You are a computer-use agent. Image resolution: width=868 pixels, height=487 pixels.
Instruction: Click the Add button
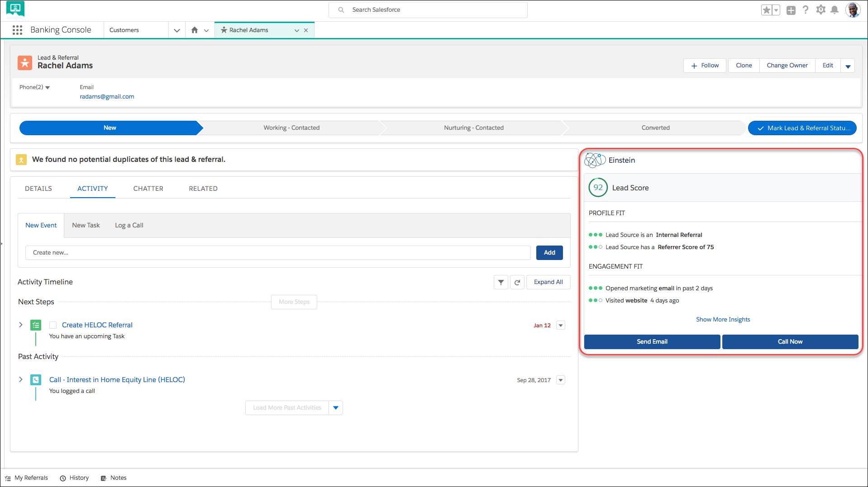click(x=549, y=253)
